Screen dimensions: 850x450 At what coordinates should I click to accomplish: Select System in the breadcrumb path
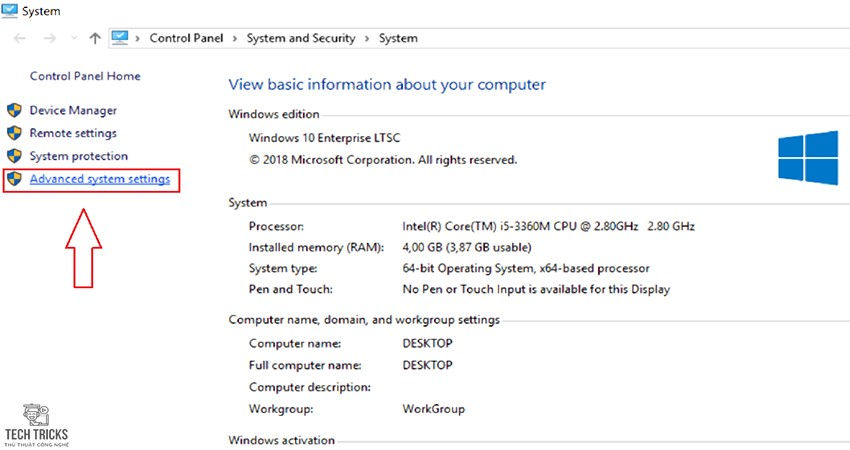[x=398, y=38]
